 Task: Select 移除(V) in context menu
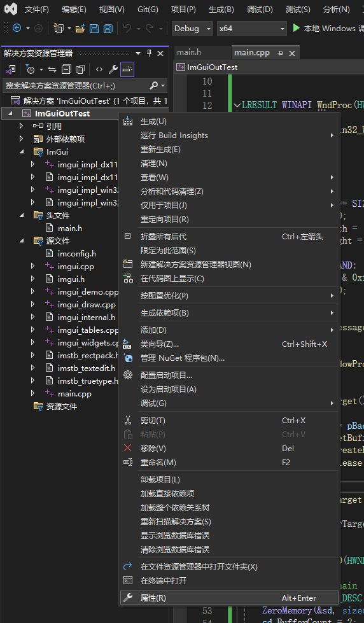(229, 448)
